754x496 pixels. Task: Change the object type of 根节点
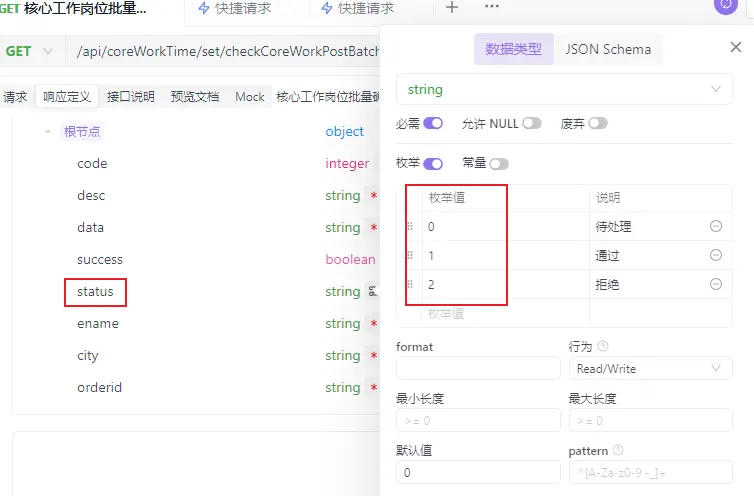344,131
